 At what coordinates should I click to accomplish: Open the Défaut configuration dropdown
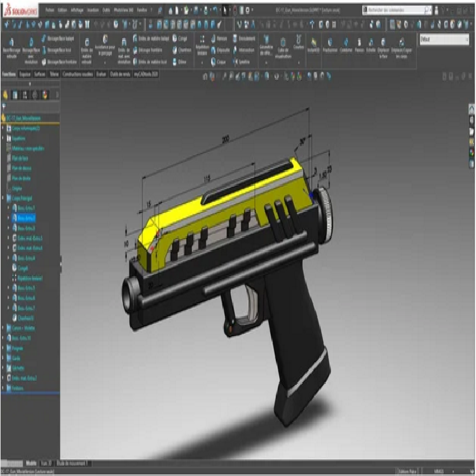[444, 39]
